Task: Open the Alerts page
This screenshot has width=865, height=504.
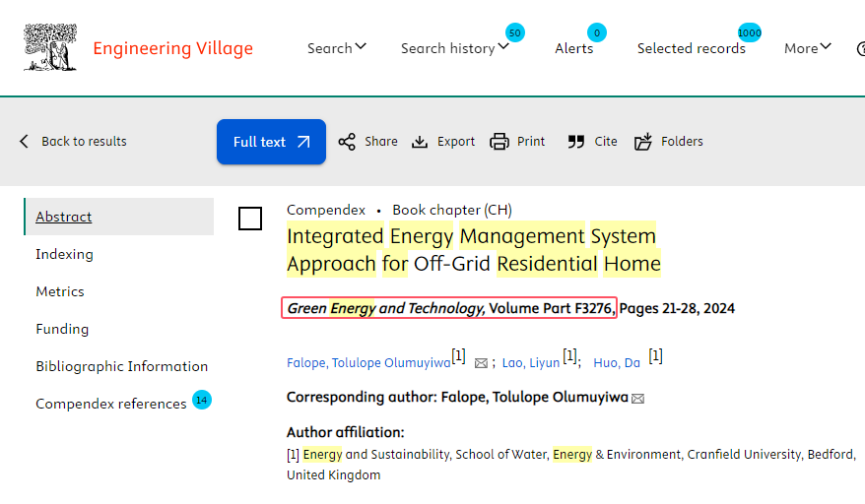Action: tap(573, 48)
